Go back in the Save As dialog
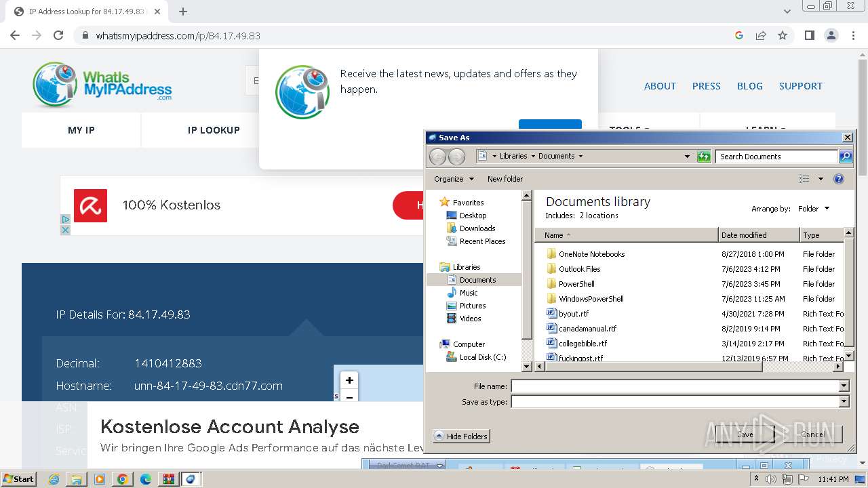Image resolution: width=868 pixels, height=488 pixels. pyautogui.click(x=438, y=157)
